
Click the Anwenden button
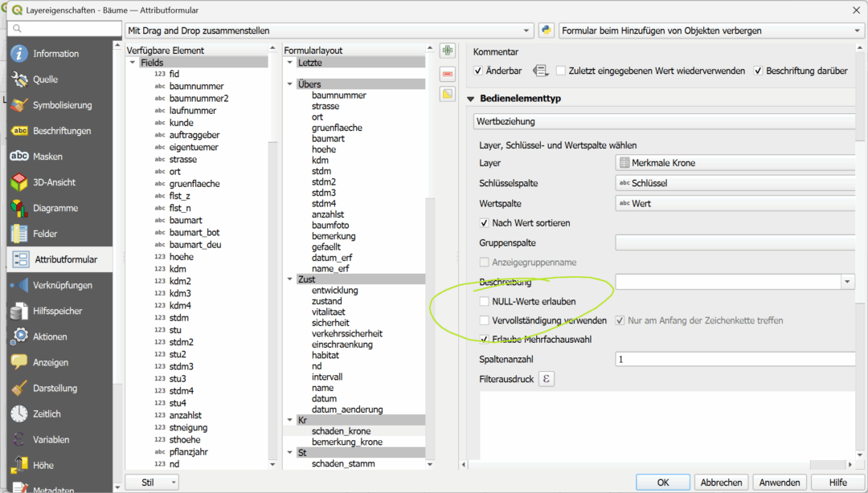tap(779, 483)
